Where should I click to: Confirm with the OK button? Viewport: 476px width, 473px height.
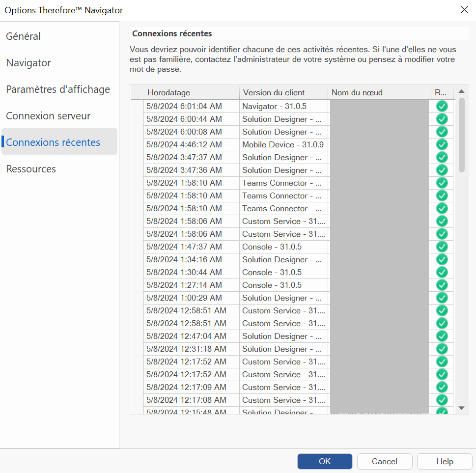(x=324, y=461)
